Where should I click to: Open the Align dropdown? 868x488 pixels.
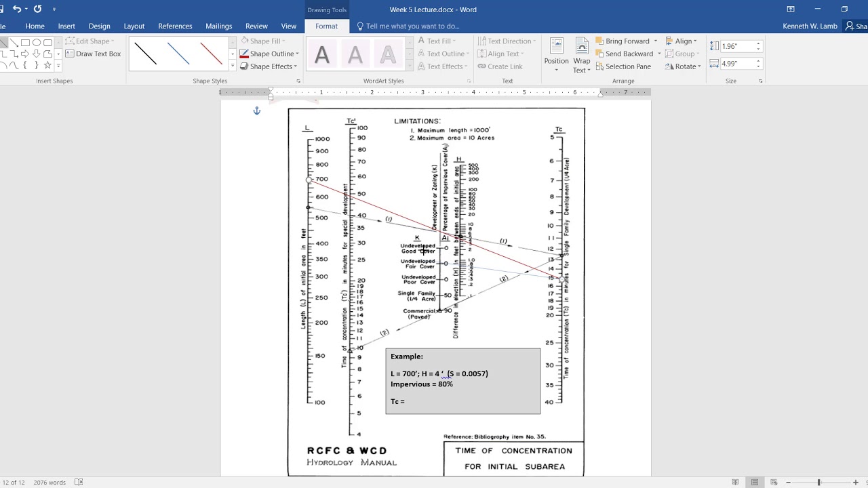pyautogui.click(x=682, y=41)
